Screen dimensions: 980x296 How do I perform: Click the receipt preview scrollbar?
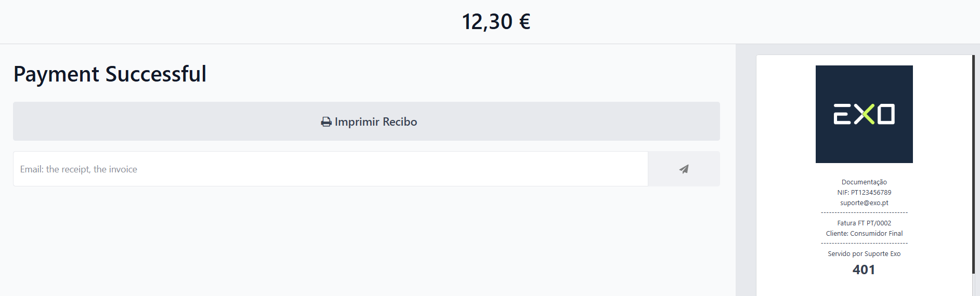tap(973, 164)
